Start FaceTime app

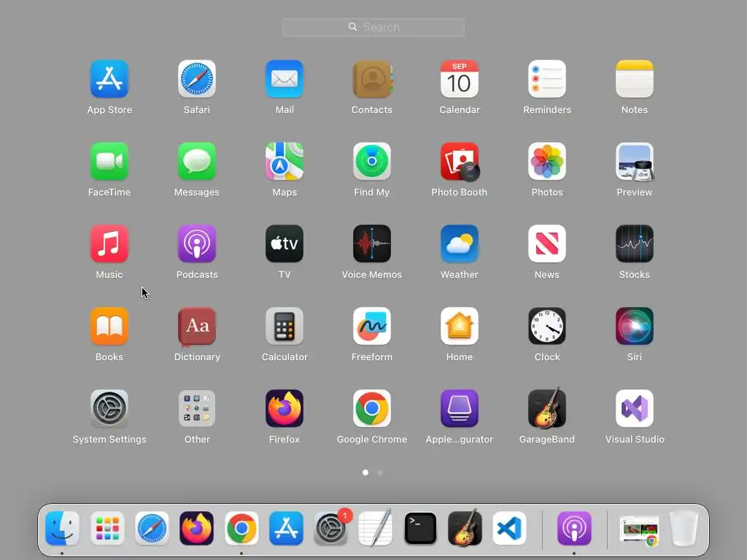(109, 161)
